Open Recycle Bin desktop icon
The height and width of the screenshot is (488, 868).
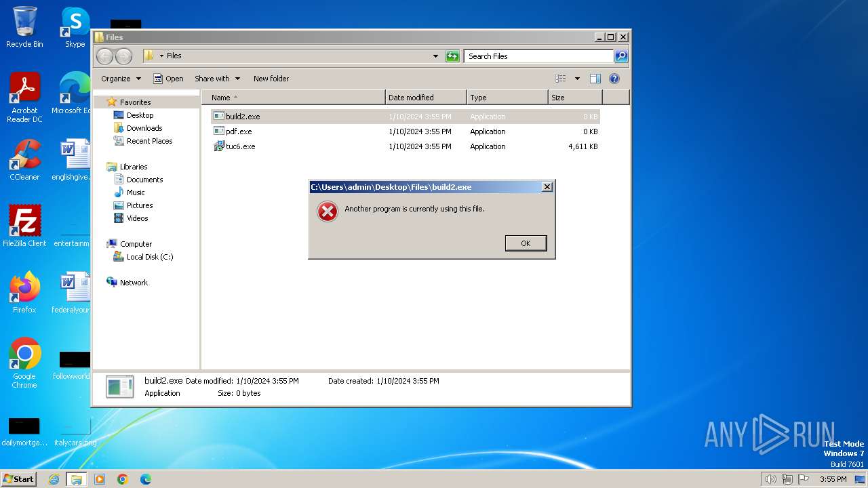click(x=24, y=27)
